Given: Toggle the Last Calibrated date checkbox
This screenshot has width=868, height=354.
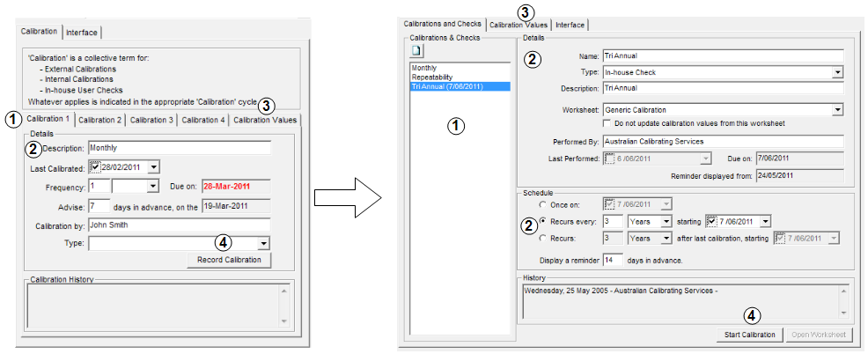Looking at the screenshot, I should [95, 166].
